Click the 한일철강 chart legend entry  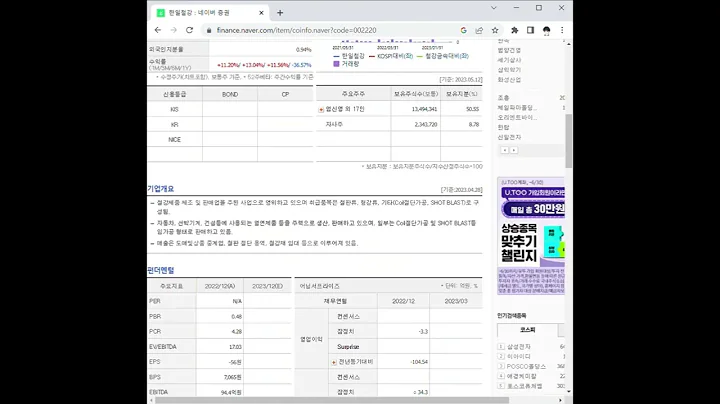(349, 56)
